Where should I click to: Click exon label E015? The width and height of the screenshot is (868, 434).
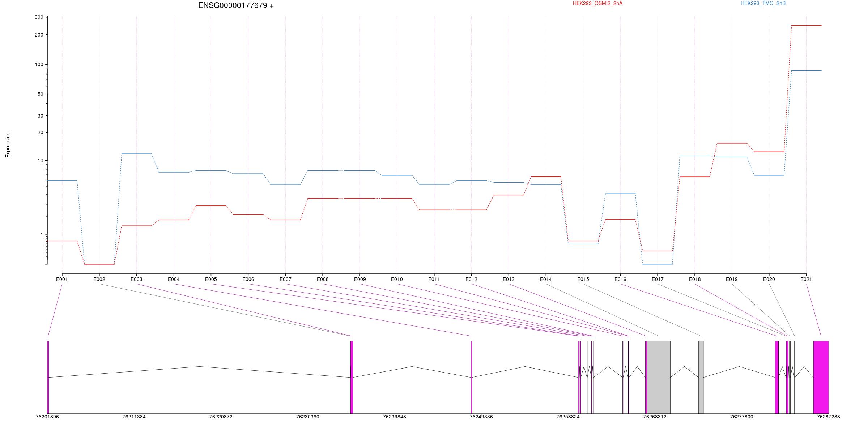(x=583, y=279)
